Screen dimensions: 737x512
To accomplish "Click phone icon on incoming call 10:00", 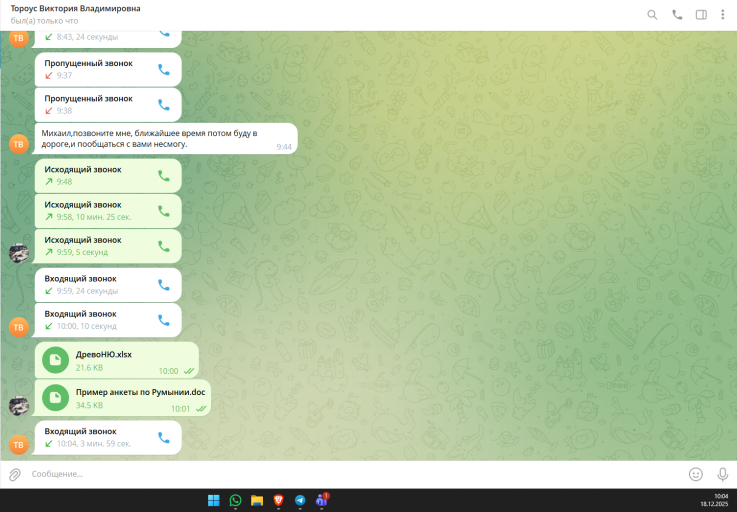I will point(164,320).
